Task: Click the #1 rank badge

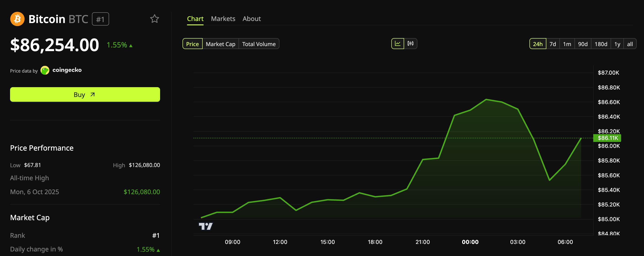Action: [x=100, y=19]
